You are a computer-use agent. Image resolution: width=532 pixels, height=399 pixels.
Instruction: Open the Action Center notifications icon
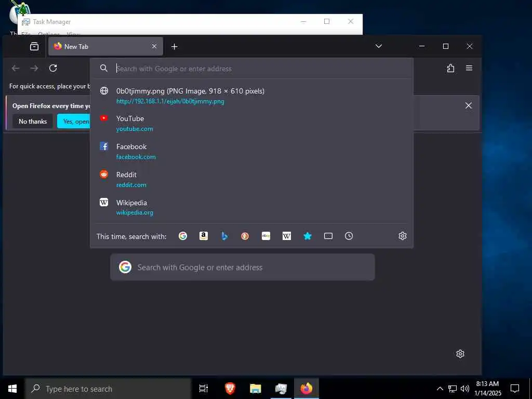click(515, 389)
